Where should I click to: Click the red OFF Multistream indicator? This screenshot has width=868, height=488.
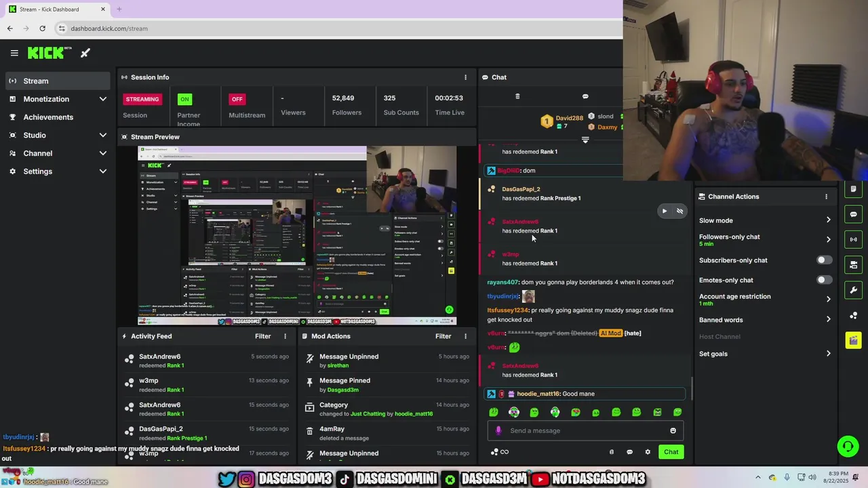coord(237,99)
